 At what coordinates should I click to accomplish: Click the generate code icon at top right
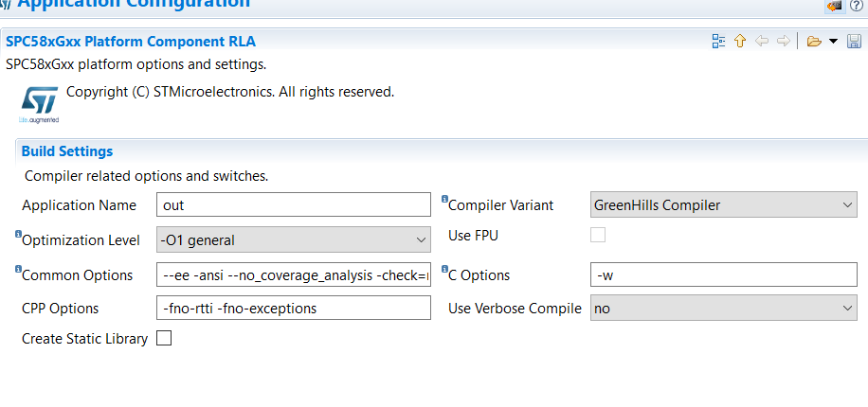834,5
